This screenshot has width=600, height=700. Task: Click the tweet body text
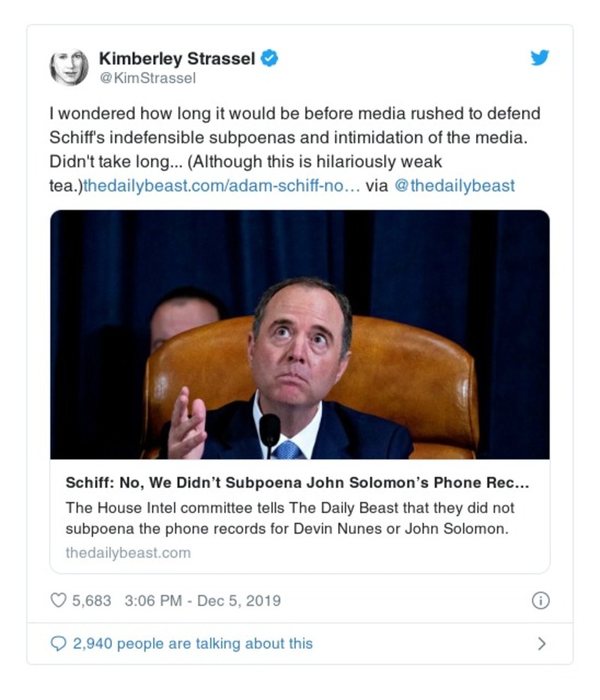pyautogui.click(x=294, y=138)
